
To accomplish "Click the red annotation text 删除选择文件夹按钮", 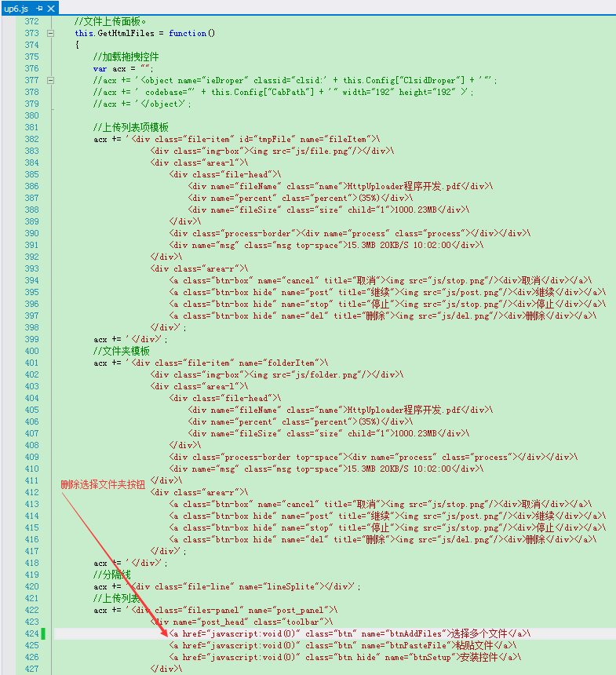I will tap(103, 485).
